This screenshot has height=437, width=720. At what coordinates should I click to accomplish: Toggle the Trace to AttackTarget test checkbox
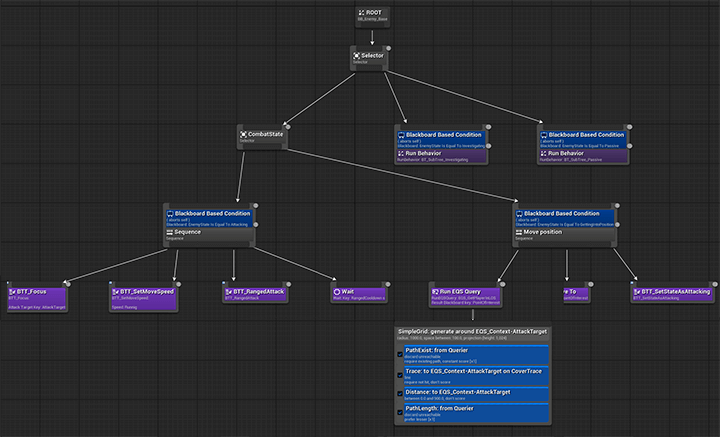[399, 372]
